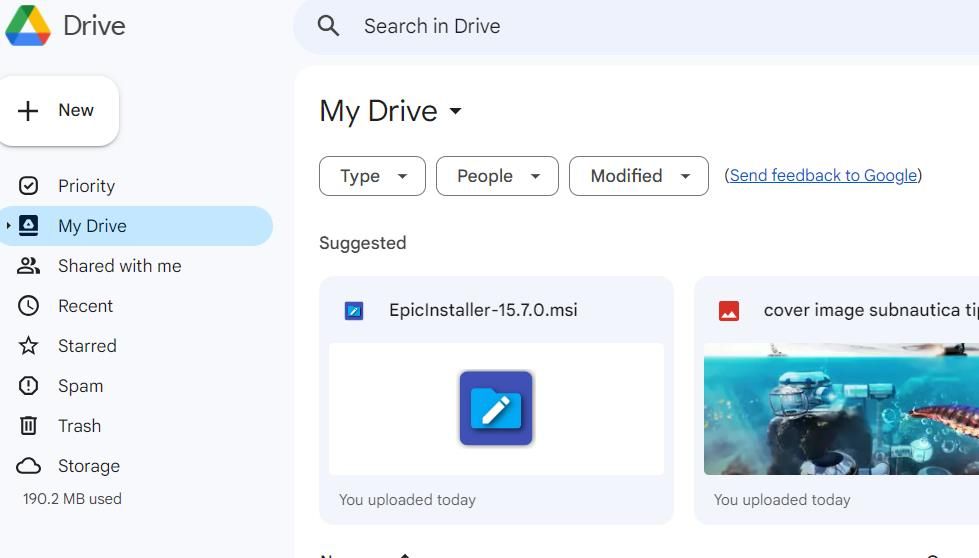This screenshot has width=979, height=558.
Task: Open the EpicInstaller-15.7.0.msi thumbnail preview
Action: (x=496, y=408)
